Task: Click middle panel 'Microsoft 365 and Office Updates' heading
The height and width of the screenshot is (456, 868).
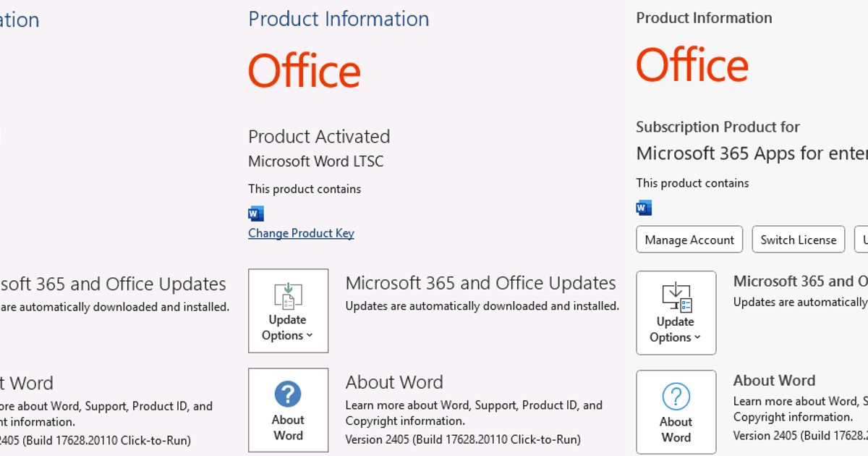Action: click(481, 283)
